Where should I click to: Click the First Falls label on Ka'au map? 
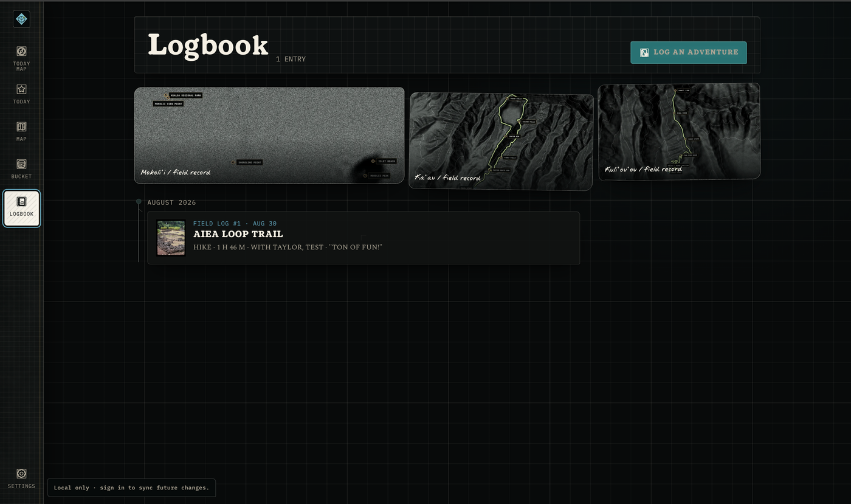point(509,157)
